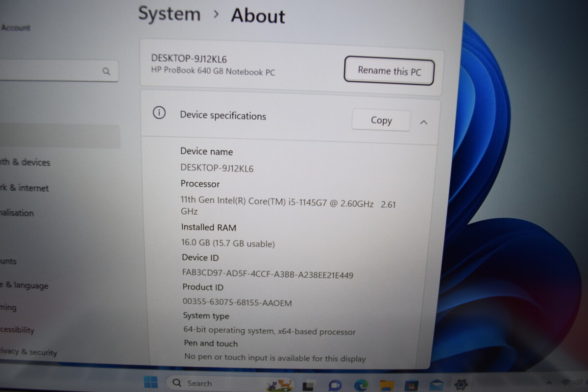Viewport: 588px width, 392px height.
Task: Open Bluetooth & devices settings page
Action: 25,162
